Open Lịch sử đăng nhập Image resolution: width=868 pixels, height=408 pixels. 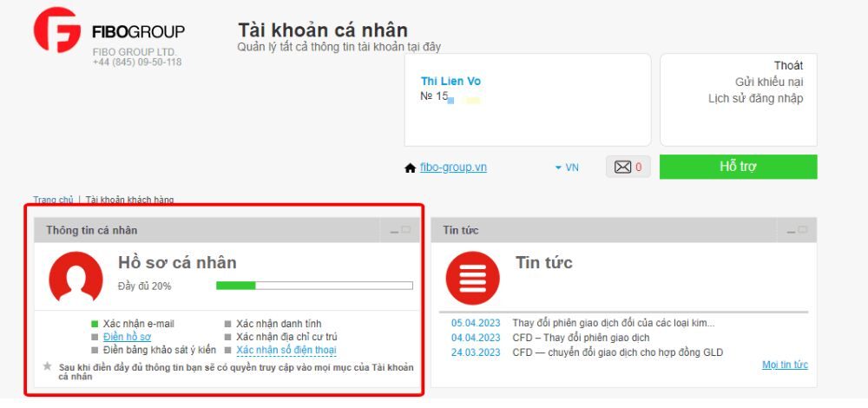coord(756,99)
